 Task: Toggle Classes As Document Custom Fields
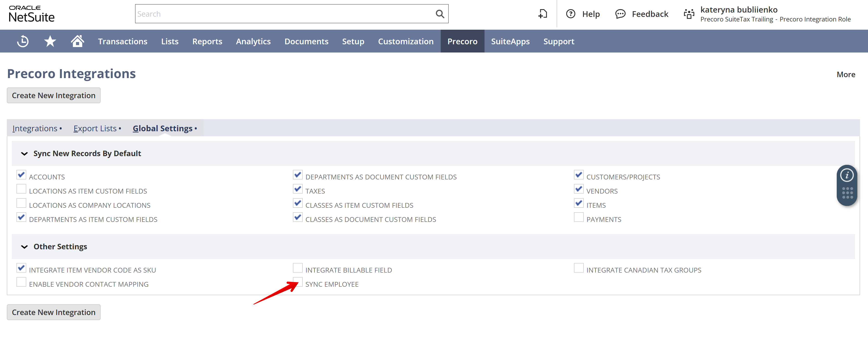[297, 217]
